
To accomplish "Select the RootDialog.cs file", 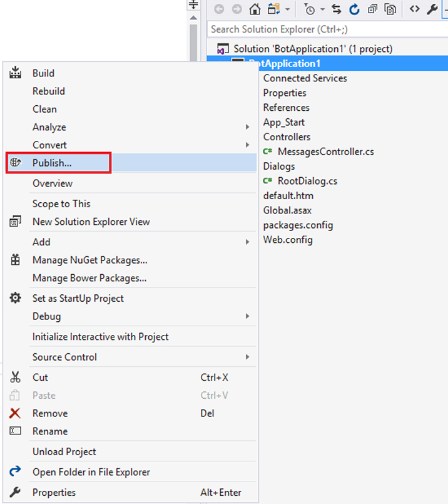I will point(307,181).
